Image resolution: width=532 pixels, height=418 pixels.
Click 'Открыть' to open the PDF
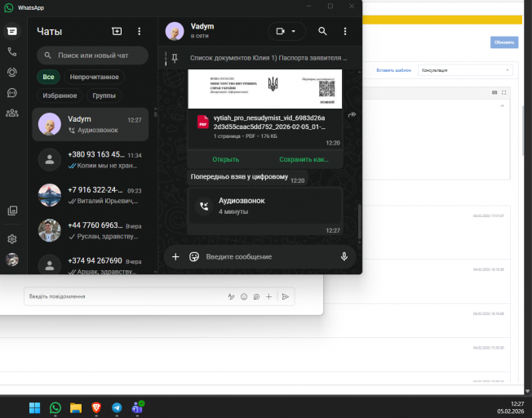click(x=226, y=159)
